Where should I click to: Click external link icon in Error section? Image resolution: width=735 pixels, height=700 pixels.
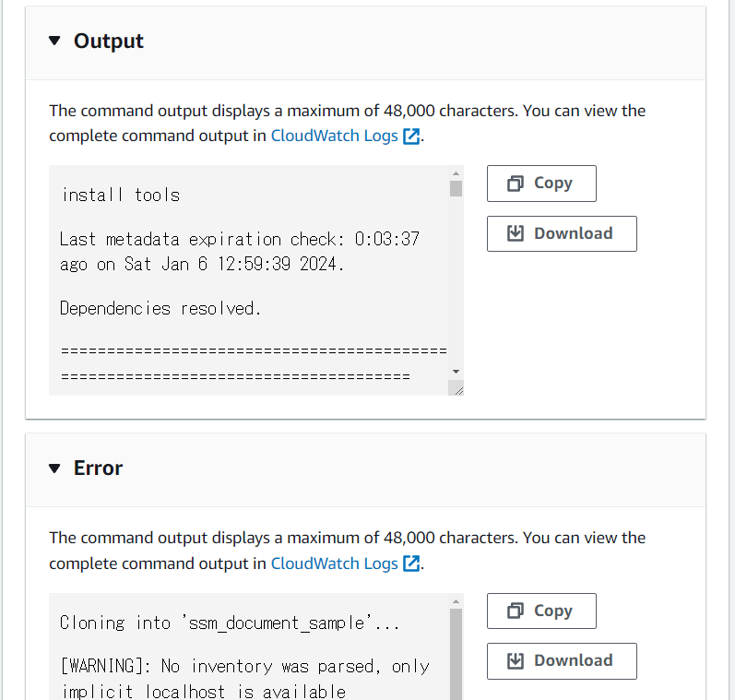pyautogui.click(x=411, y=564)
